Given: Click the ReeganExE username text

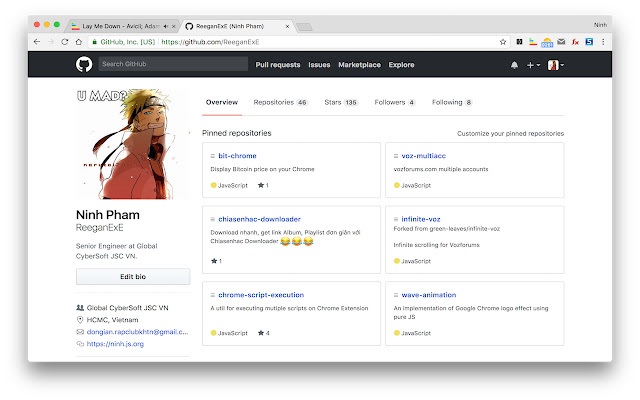Looking at the screenshot, I should [100, 227].
